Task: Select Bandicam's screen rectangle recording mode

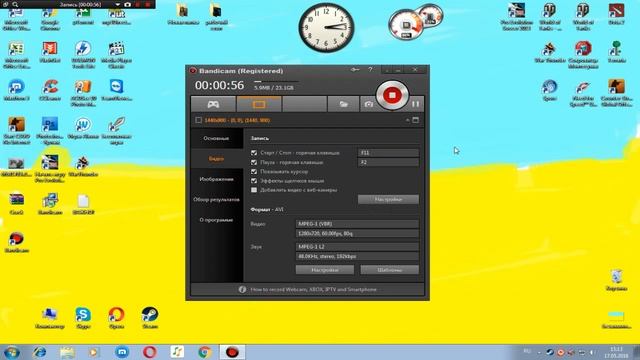Action: (259, 104)
